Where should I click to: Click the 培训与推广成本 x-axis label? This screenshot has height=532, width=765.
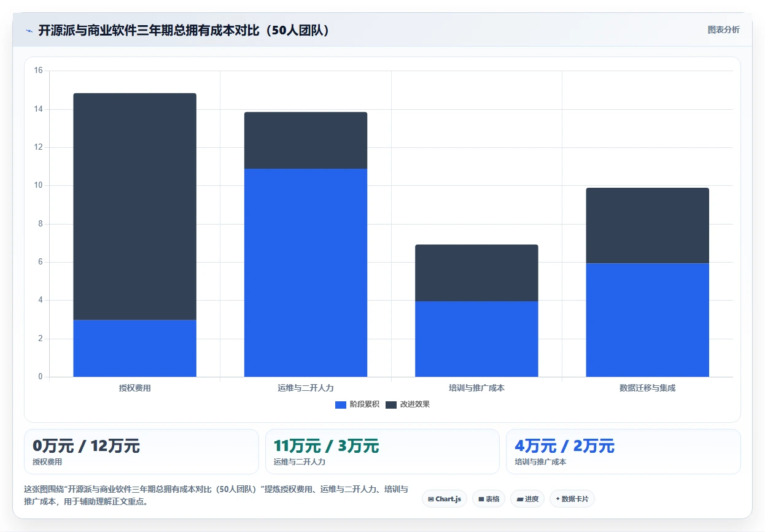tap(476, 388)
